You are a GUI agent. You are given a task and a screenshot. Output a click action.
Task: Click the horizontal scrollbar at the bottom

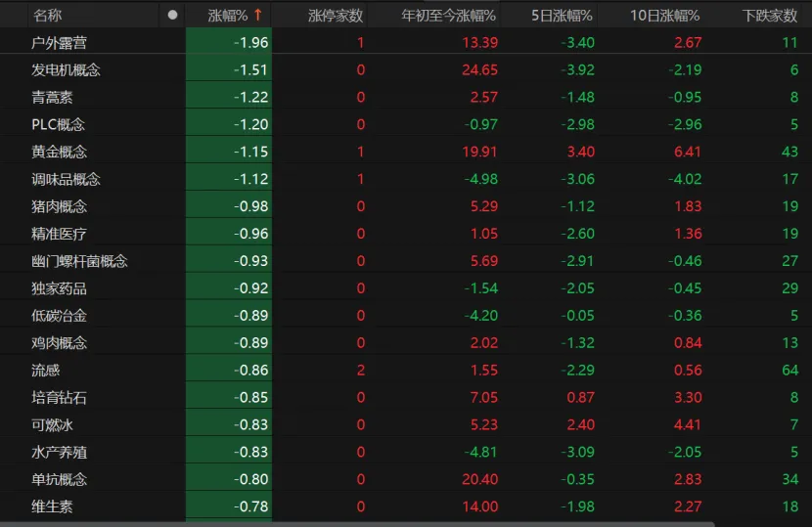click(357, 525)
